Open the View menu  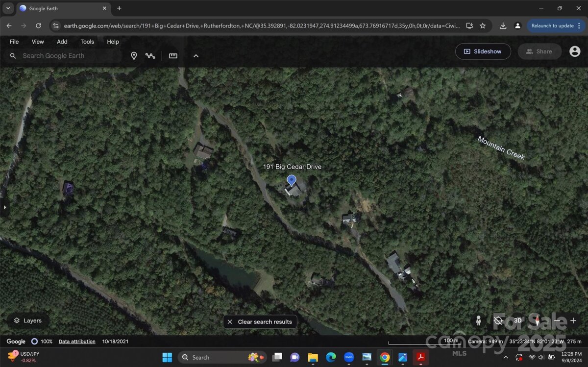coord(38,42)
